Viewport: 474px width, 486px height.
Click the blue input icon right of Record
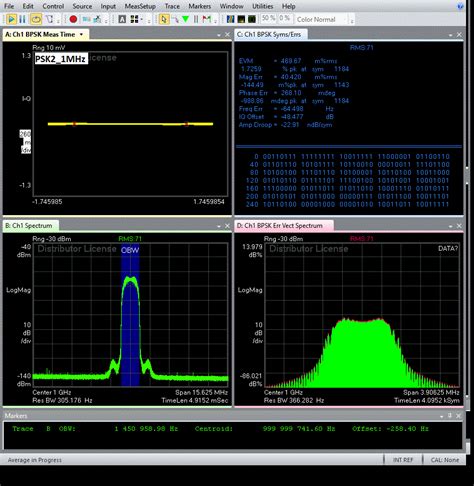[x=86, y=19]
